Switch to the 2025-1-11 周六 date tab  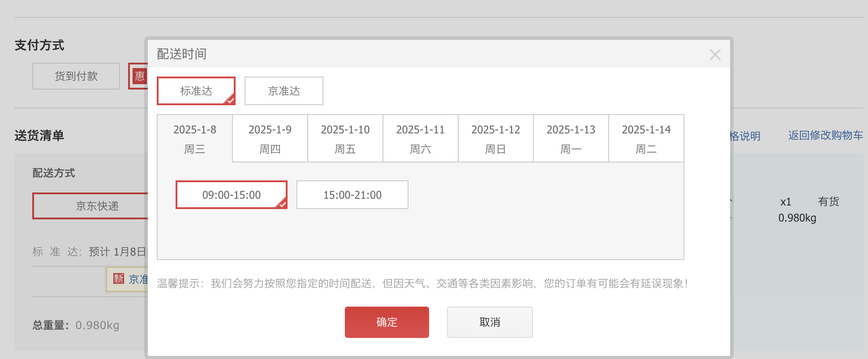click(x=421, y=138)
